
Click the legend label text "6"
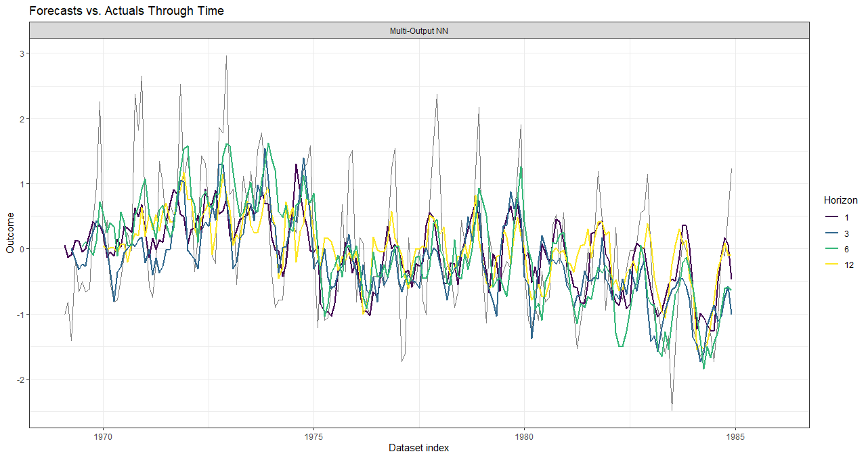[847, 250]
